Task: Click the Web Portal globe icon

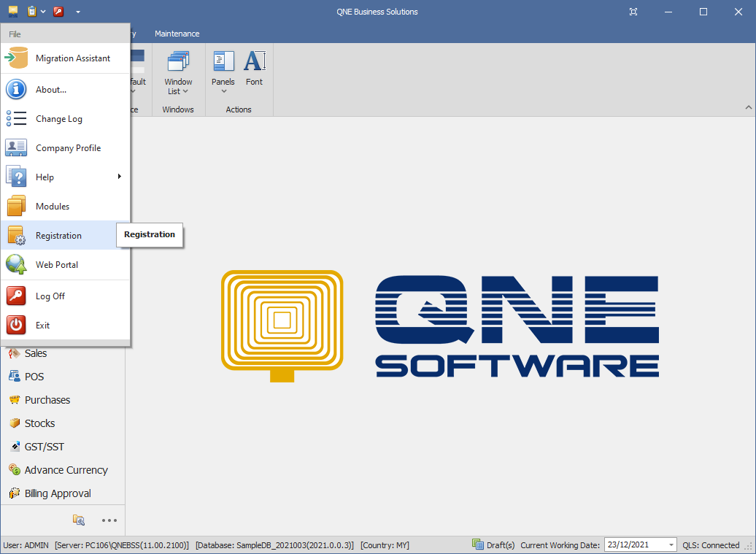Action: pyautogui.click(x=16, y=265)
